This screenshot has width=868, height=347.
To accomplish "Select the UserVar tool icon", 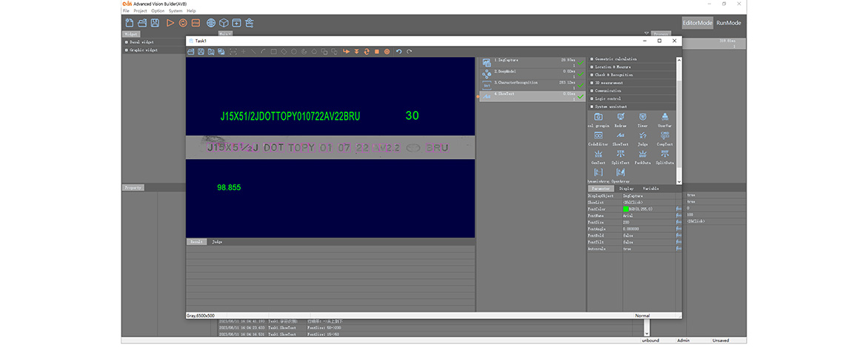I will [x=664, y=118].
